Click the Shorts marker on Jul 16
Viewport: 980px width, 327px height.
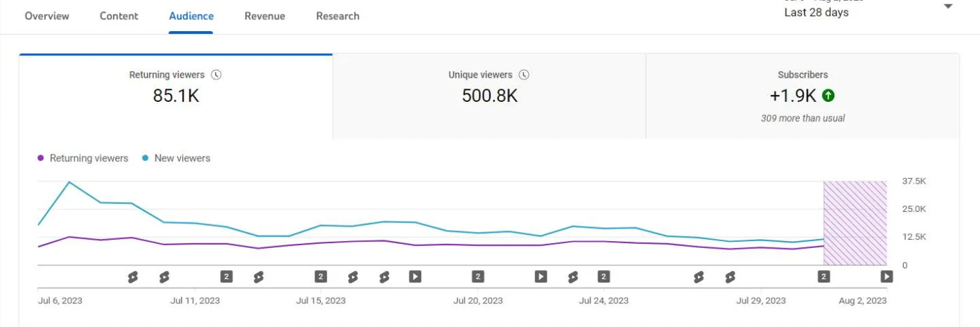pyautogui.click(x=353, y=276)
